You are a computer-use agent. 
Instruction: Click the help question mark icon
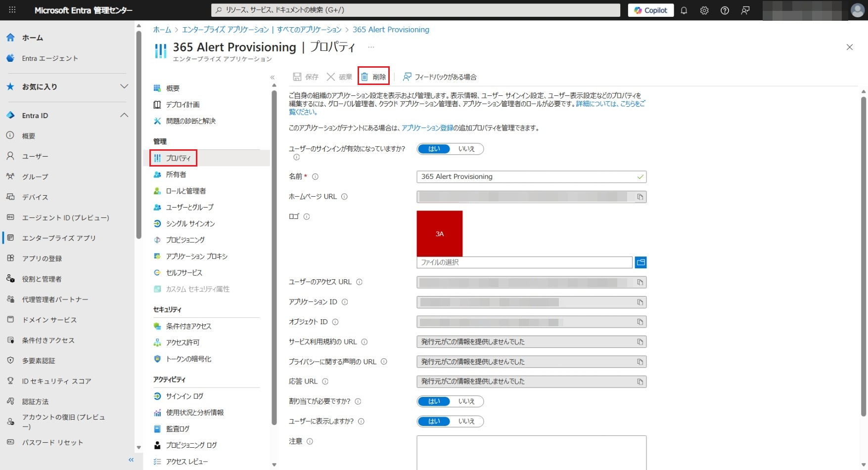point(725,10)
